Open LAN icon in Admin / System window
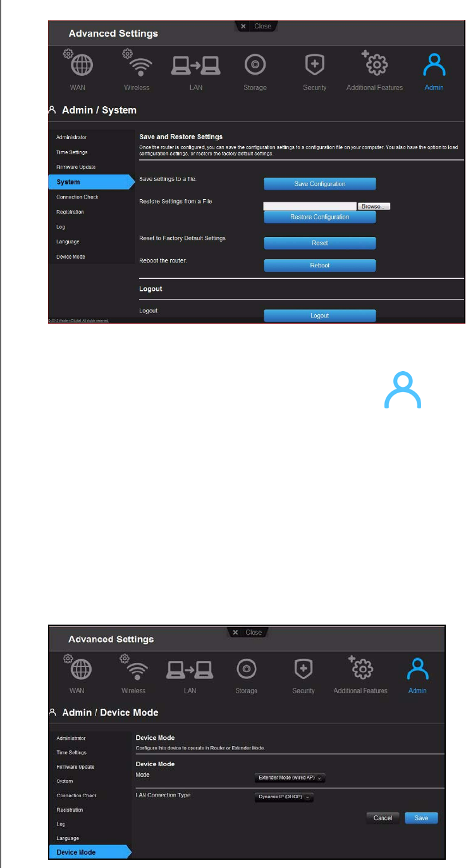466x868 pixels. click(x=196, y=64)
